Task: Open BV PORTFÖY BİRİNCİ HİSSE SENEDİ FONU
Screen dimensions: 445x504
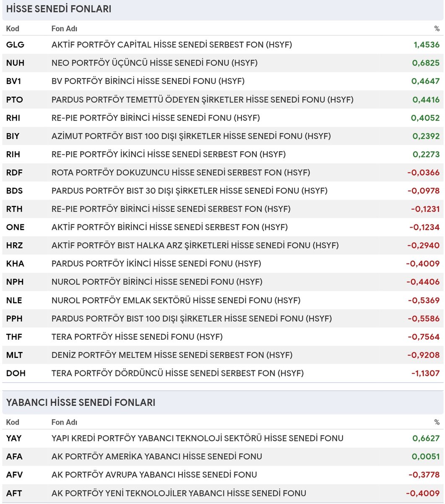Action: (x=148, y=81)
